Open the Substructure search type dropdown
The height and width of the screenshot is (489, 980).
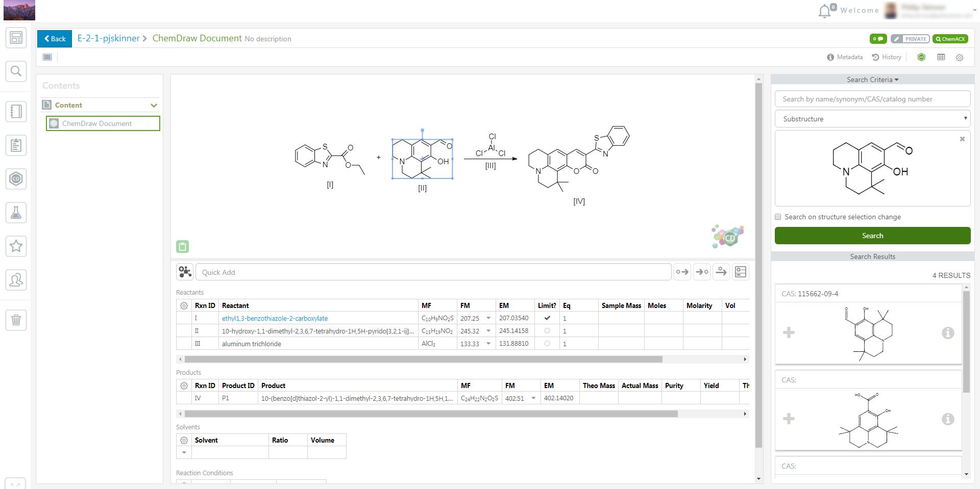872,119
